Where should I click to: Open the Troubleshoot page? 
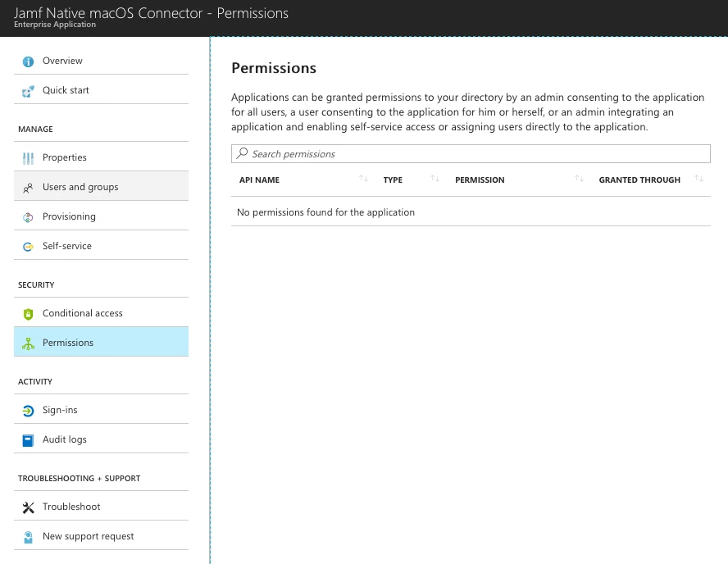(x=101, y=507)
